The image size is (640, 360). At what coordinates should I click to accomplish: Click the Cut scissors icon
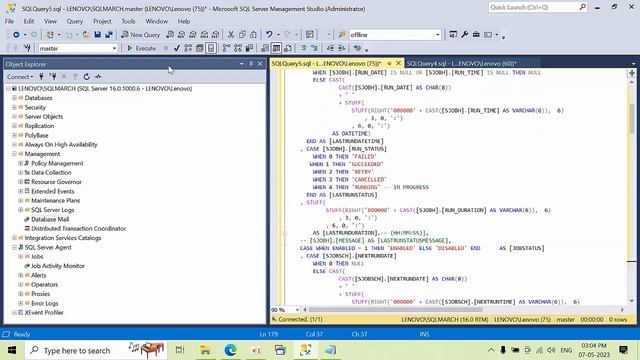coord(231,35)
